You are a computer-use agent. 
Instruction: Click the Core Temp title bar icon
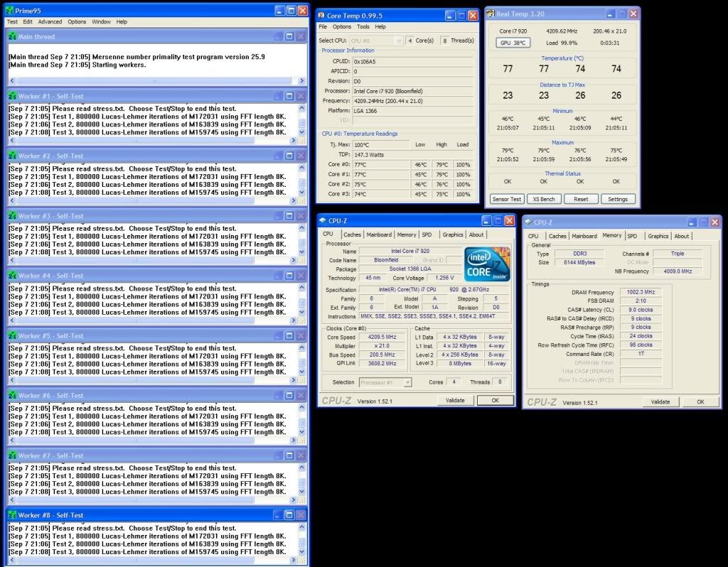pos(321,16)
